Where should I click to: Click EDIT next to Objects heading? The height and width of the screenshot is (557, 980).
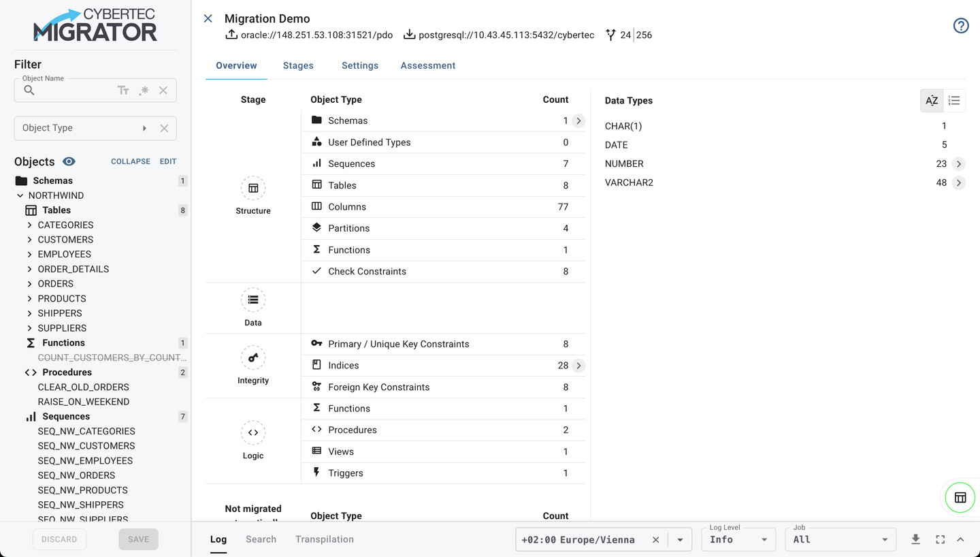point(168,161)
